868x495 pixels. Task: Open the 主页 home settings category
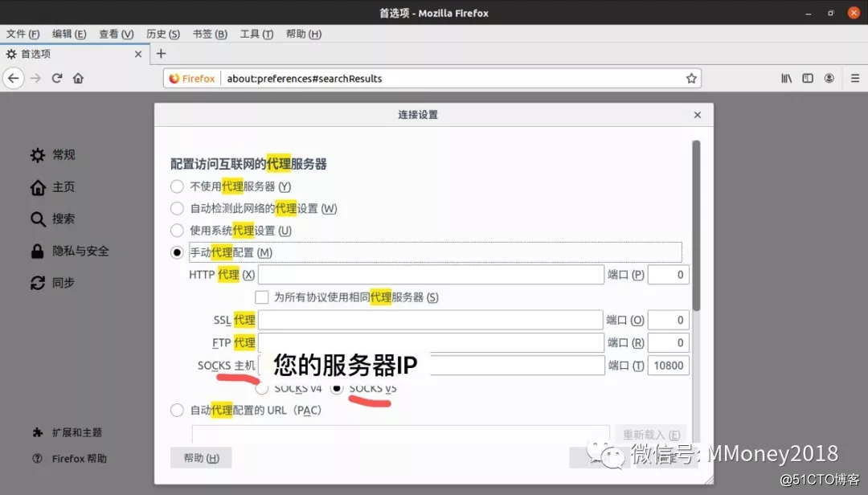pyautogui.click(x=52, y=187)
